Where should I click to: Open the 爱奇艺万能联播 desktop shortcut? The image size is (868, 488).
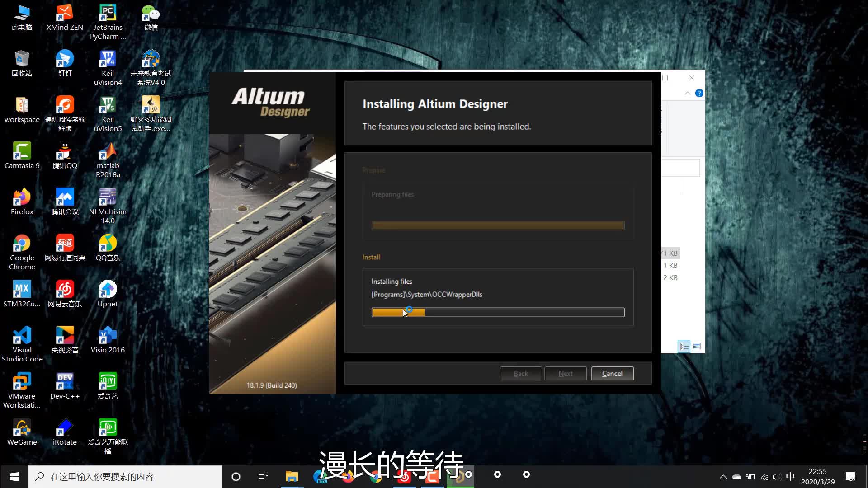pos(108,436)
